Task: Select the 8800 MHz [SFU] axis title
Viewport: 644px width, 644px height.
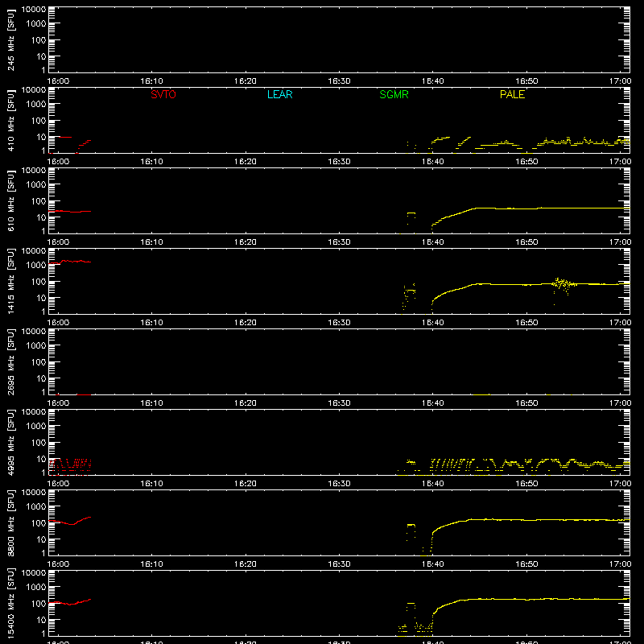Action: tap(10, 523)
